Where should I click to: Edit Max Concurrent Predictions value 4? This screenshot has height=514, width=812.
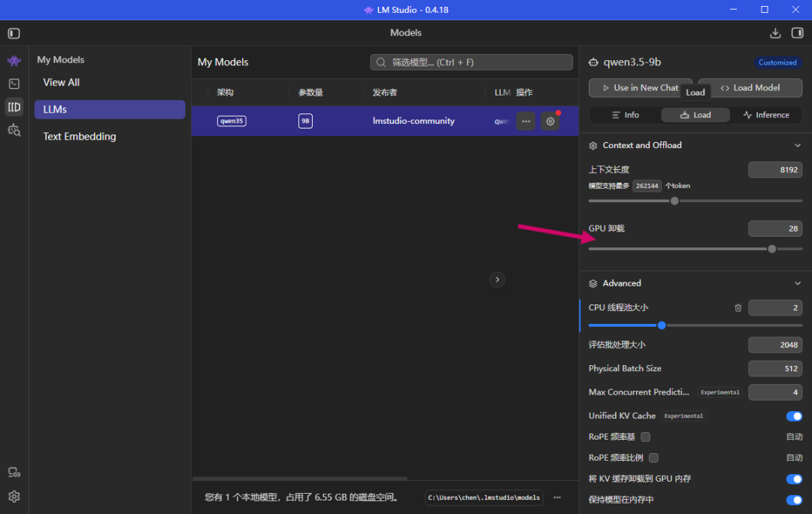[775, 392]
